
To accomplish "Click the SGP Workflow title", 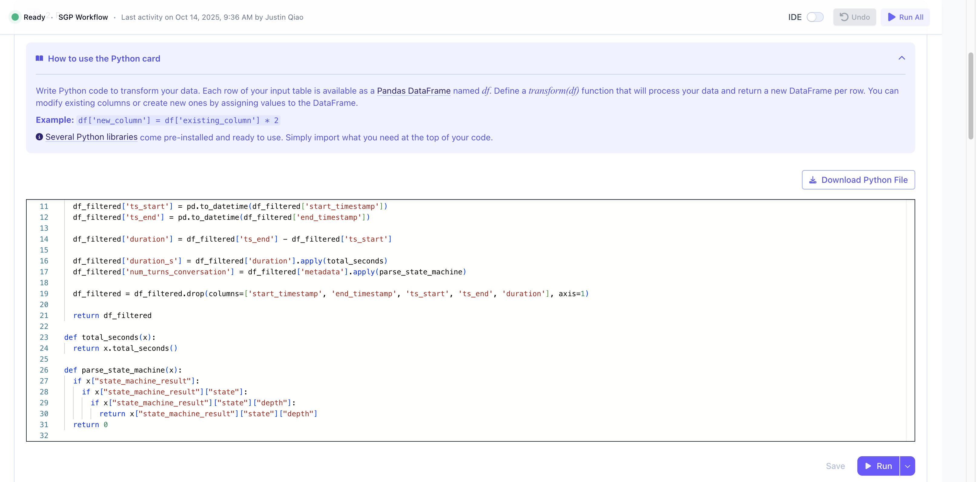I will (83, 17).
